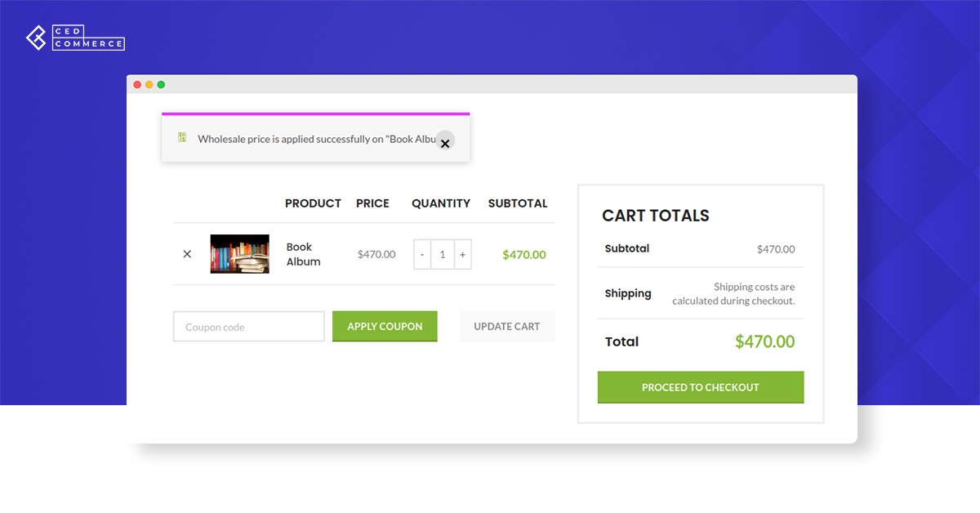
Task: Click the red close window dot
Action: point(137,85)
